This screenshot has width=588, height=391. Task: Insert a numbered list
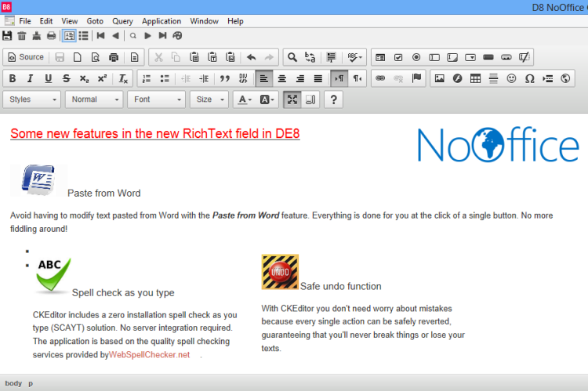pos(147,78)
